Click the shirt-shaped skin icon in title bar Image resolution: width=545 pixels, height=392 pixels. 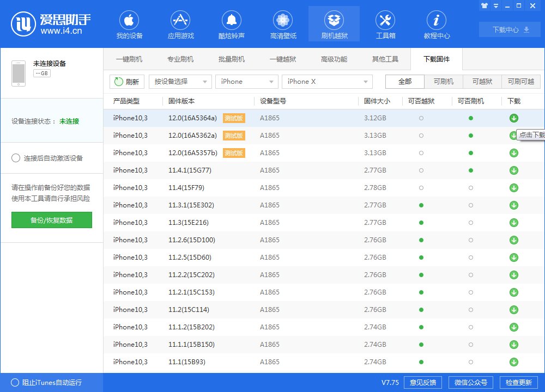(x=485, y=5)
